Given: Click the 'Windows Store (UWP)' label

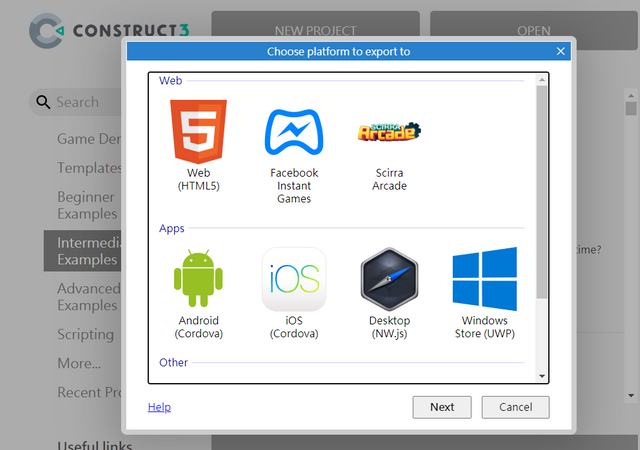Looking at the screenshot, I should coord(484,327).
